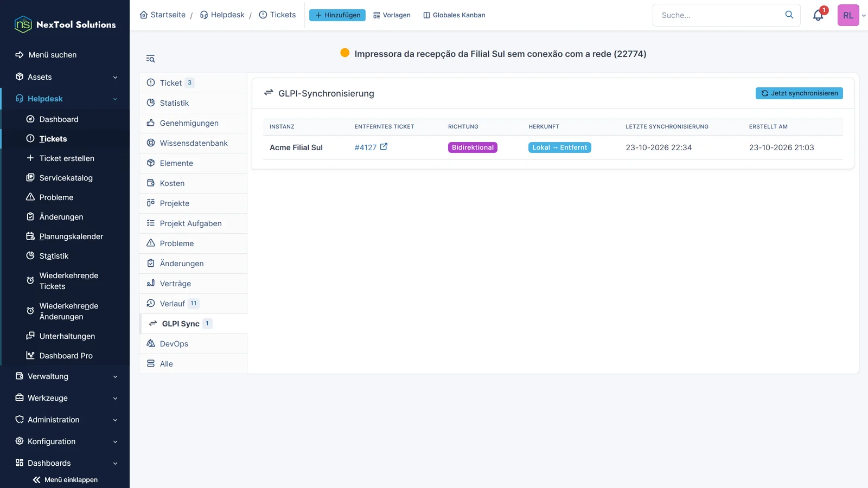Viewport: 868px width, 488px height.
Task: Click Menü einklappen to collapse sidebar
Action: coord(65,480)
